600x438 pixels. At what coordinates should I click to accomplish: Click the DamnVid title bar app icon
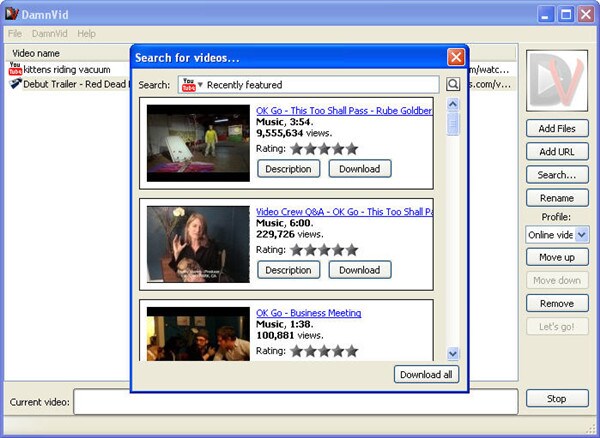tap(11, 14)
